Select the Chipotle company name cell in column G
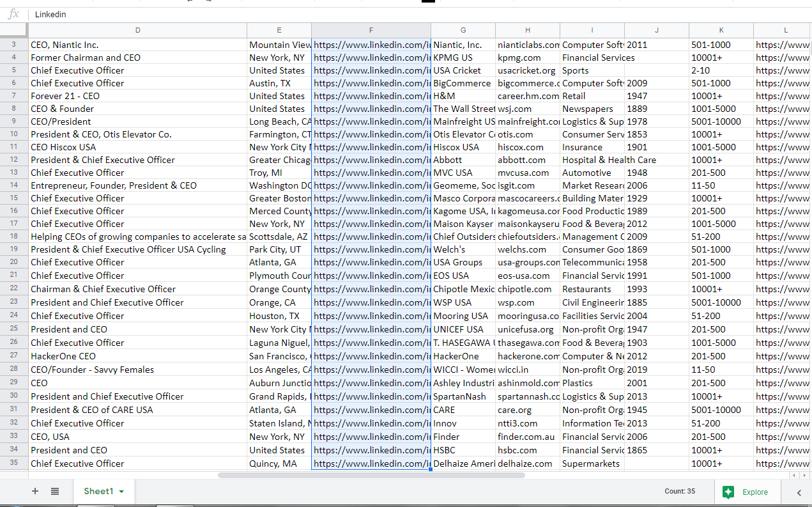 [463, 289]
